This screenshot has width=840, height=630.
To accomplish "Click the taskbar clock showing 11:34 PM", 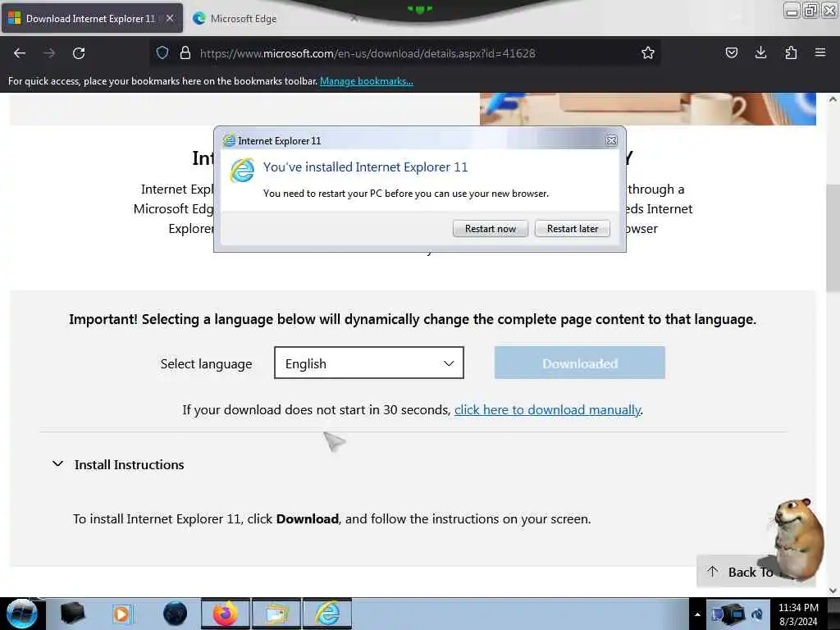I will 798,614.
